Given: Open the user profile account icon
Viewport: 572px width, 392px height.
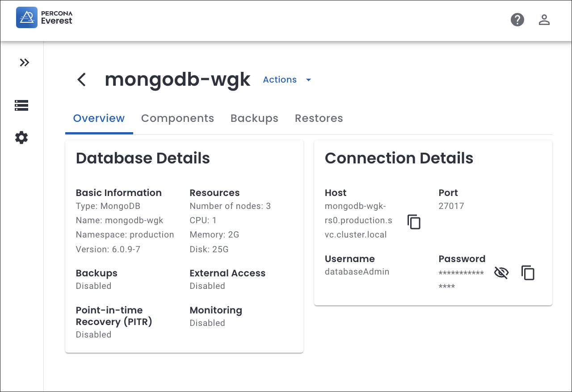Looking at the screenshot, I should point(544,20).
